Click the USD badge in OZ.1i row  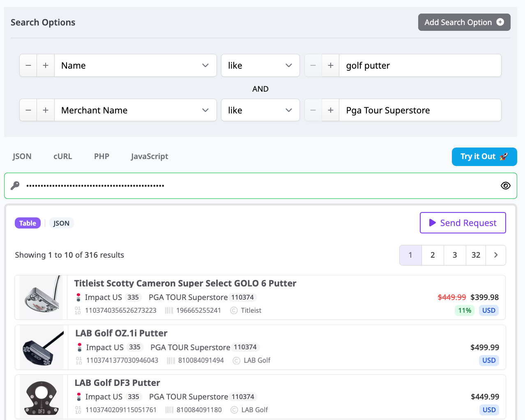tap(489, 360)
